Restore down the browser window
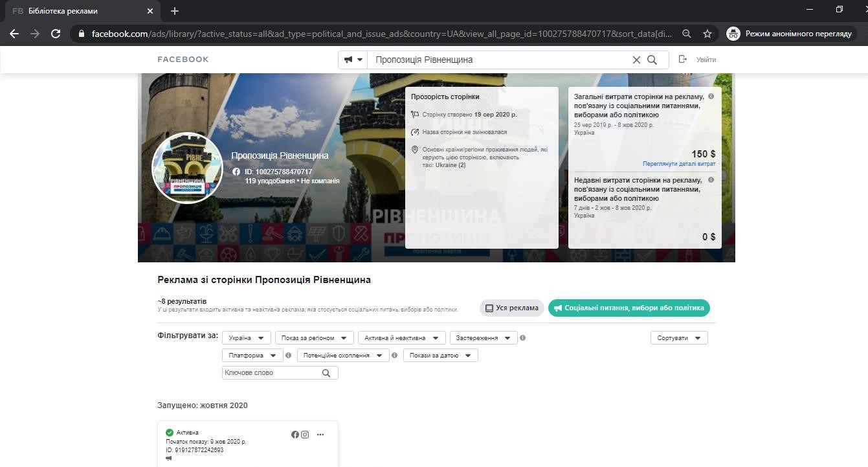 pos(840,10)
